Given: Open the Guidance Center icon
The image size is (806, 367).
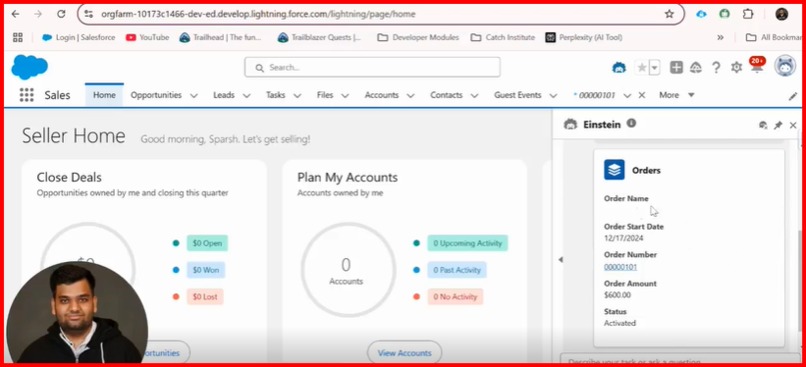Looking at the screenshot, I should point(696,67).
